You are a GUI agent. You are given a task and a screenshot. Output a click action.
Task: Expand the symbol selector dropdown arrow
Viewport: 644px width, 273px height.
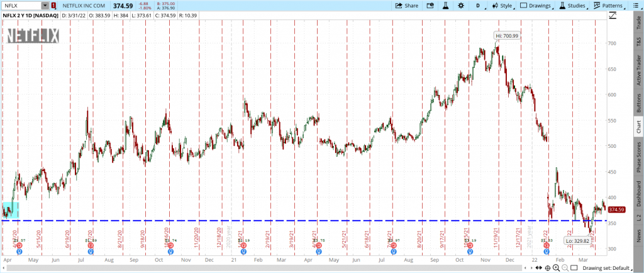tap(45, 6)
